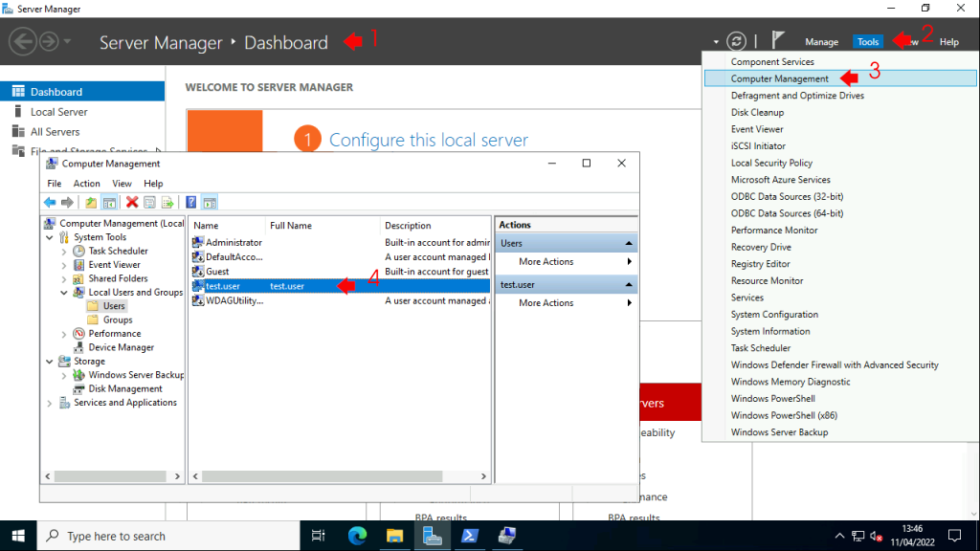Refresh Server Manager using the circular arrow icon

click(735, 41)
